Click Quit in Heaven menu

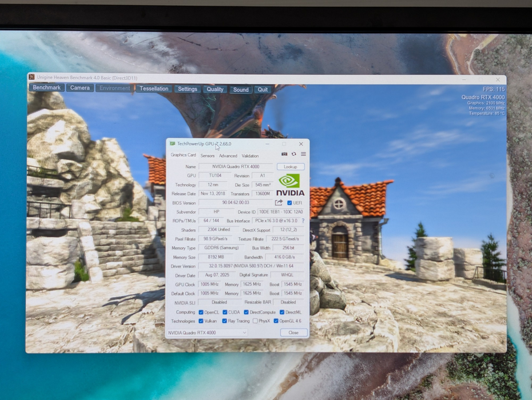pos(263,90)
